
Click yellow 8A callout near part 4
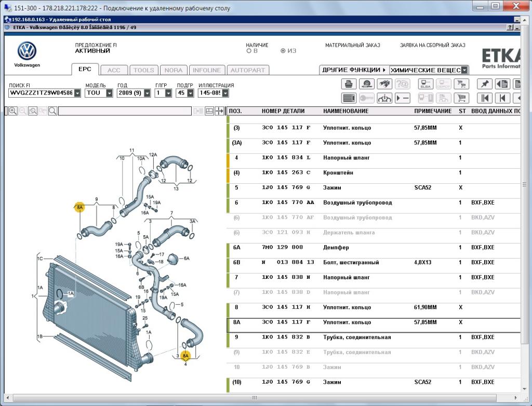185,356
